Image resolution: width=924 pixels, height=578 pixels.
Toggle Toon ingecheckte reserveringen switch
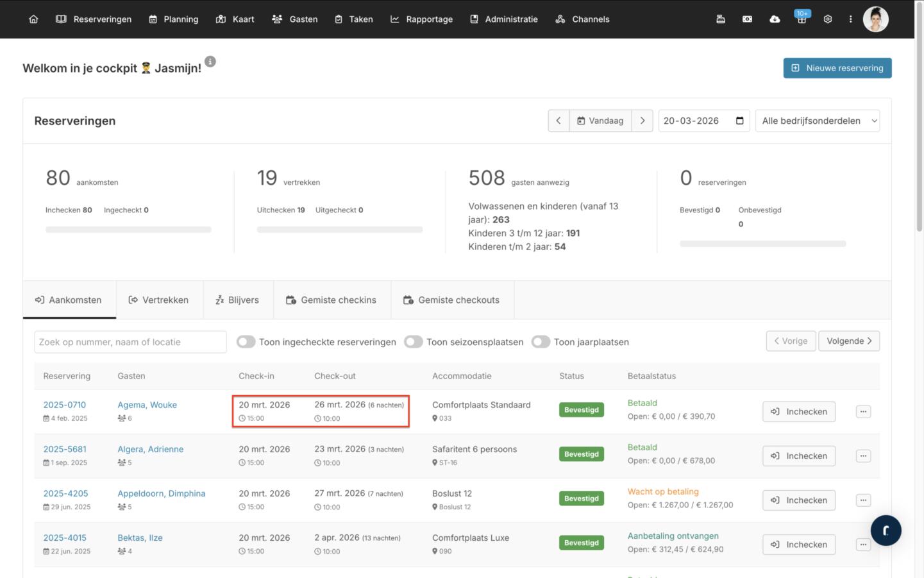coord(246,342)
